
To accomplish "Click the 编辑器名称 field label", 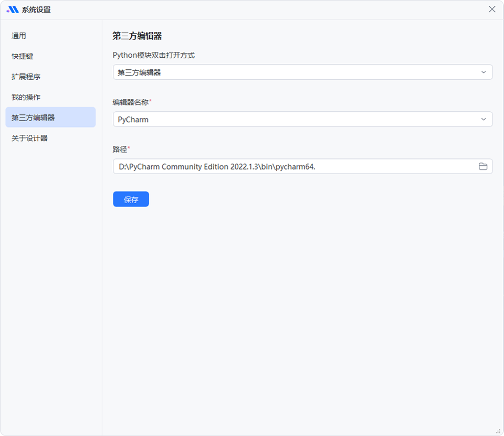I will [x=131, y=102].
